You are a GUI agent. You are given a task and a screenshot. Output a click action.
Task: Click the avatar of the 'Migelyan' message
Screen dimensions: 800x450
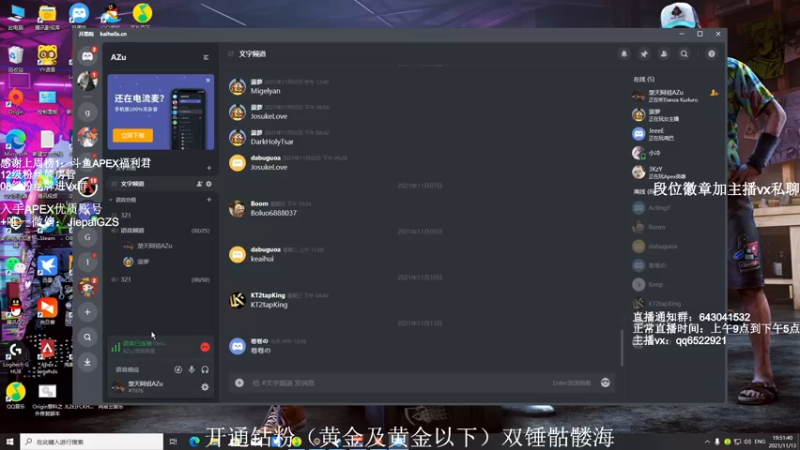[237, 87]
